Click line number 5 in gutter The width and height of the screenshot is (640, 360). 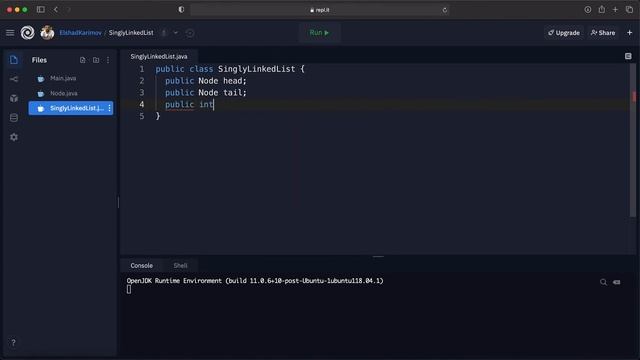click(142, 116)
